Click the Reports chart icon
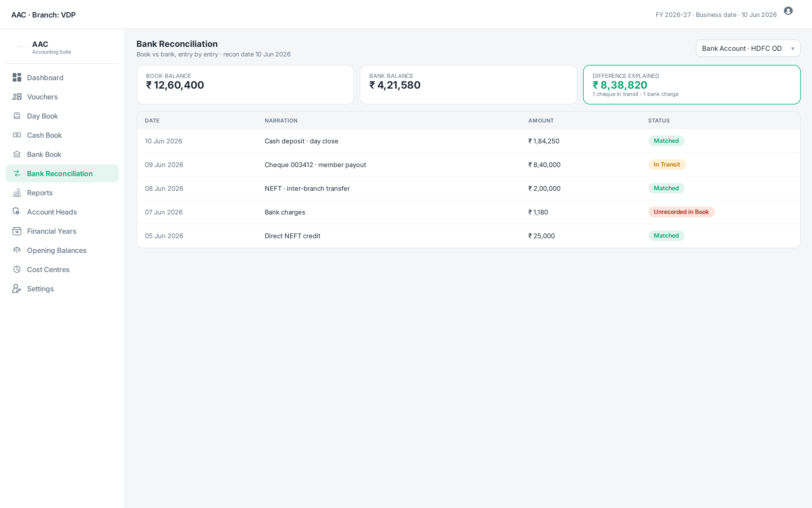 pos(17,192)
